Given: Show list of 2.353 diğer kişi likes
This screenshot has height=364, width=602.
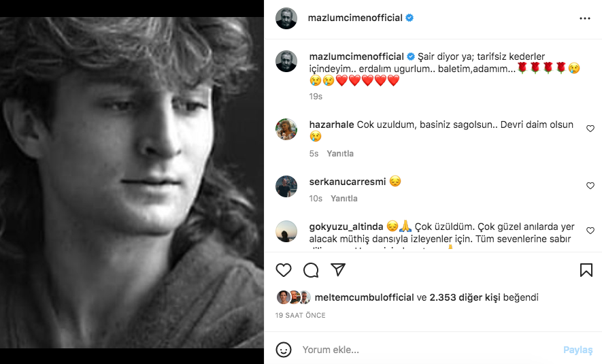Looking at the screenshot, I should click(x=465, y=297).
